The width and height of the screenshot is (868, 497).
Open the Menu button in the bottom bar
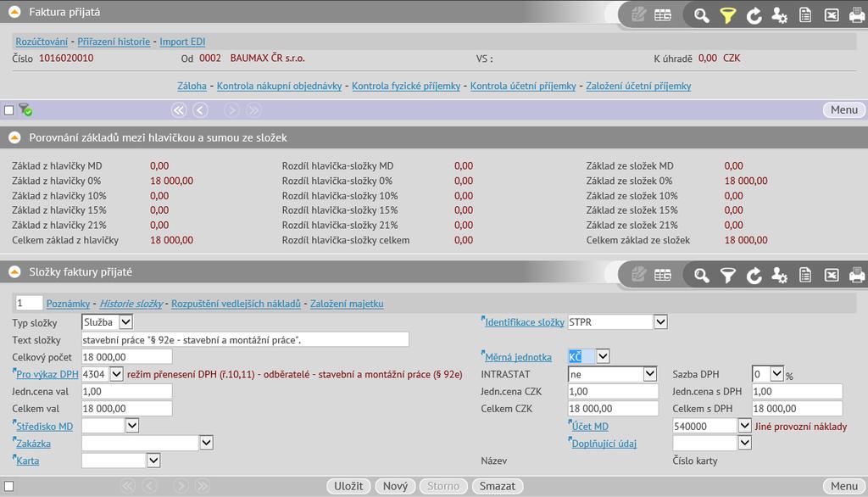[843, 486]
